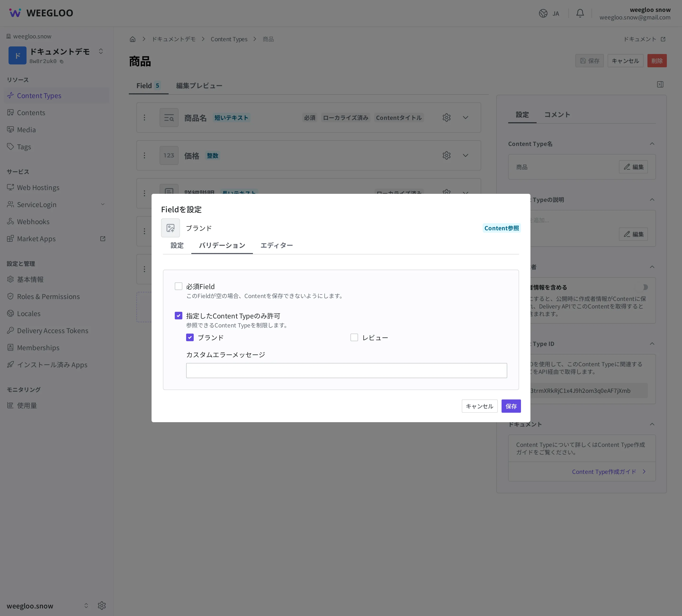Click the home breadcrumb icon
This screenshot has width=682, height=616.
coord(133,39)
